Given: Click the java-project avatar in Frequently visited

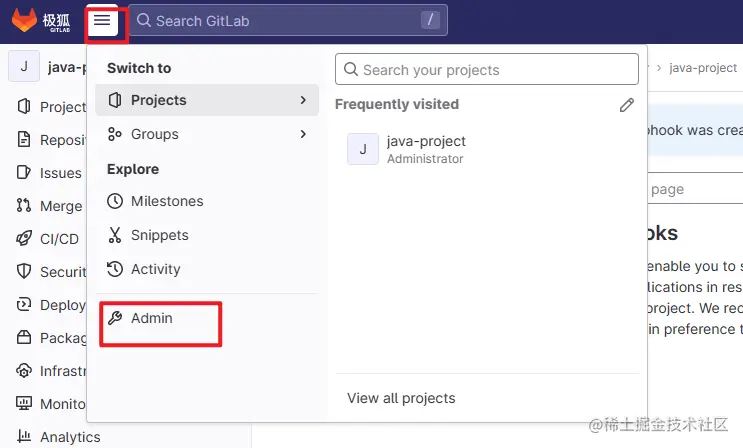Looking at the screenshot, I should coord(363,149).
